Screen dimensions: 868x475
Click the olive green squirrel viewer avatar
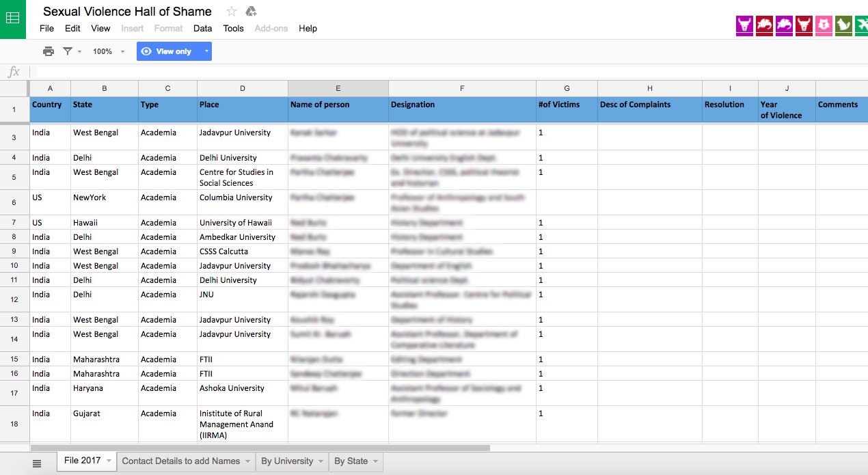pos(843,25)
